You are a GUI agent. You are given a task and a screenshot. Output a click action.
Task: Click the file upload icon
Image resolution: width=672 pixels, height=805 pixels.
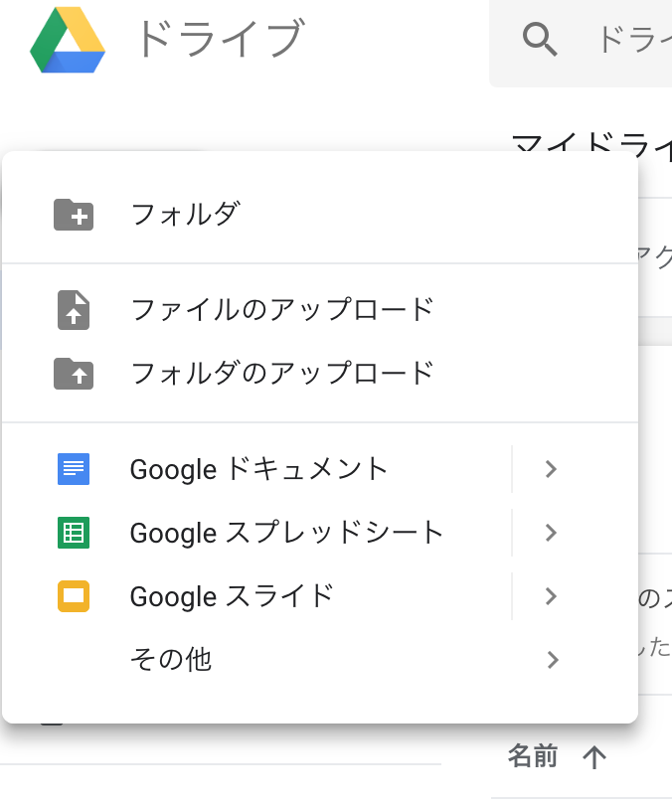pos(74,310)
